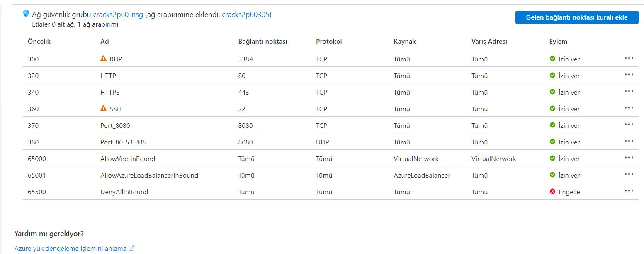This screenshot has width=644, height=254.
Task: Open ellipsis menu for SSH rule
Action: point(629,108)
